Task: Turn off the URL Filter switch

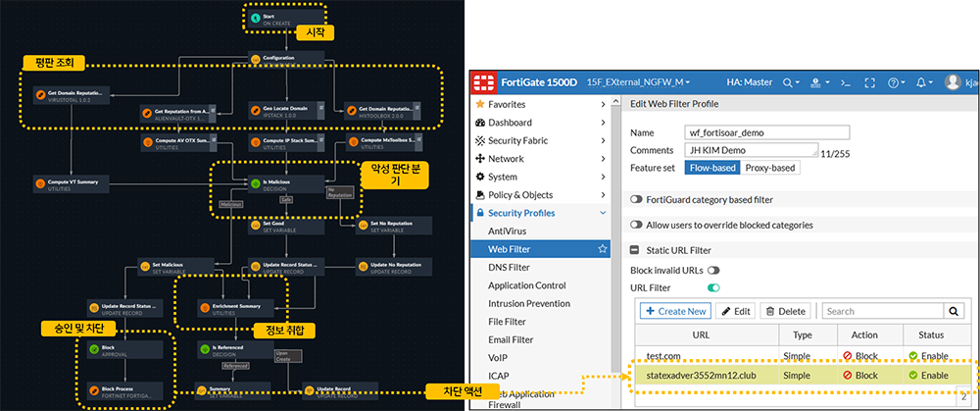Action: [713, 287]
